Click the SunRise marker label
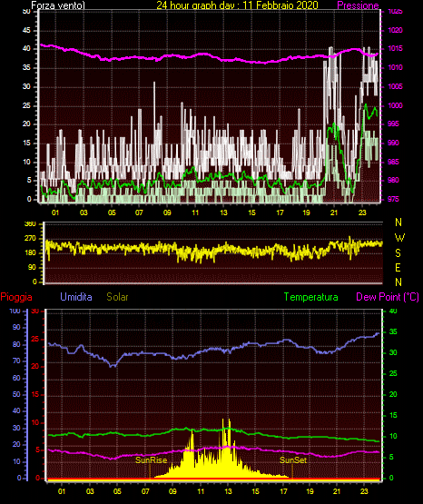Image resolution: width=423 pixels, height=504 pixels. (151, 460)
